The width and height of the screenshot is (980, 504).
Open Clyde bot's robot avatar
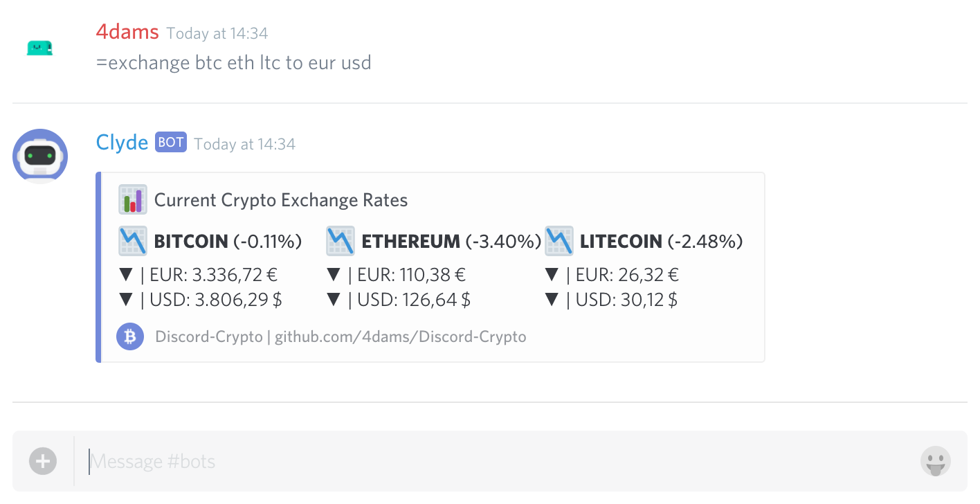pyautogui.click(x=40, y=156)
